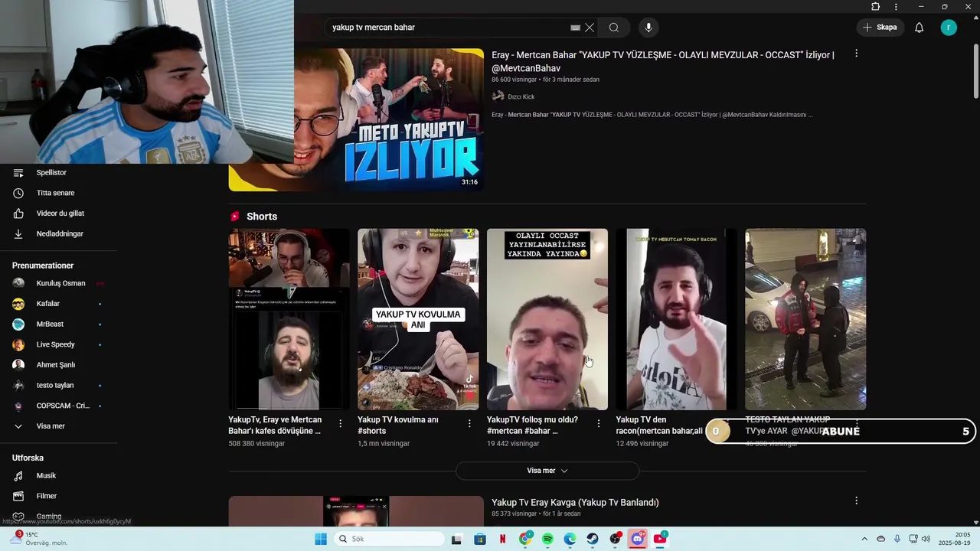
Task: Start voice search with microphone icon
Action: point(648,28)
